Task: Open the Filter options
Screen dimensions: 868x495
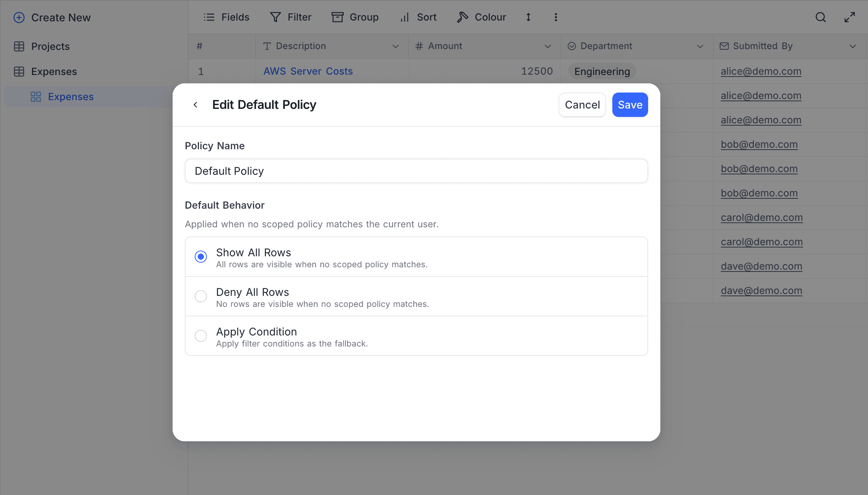Action: (290, 17)
